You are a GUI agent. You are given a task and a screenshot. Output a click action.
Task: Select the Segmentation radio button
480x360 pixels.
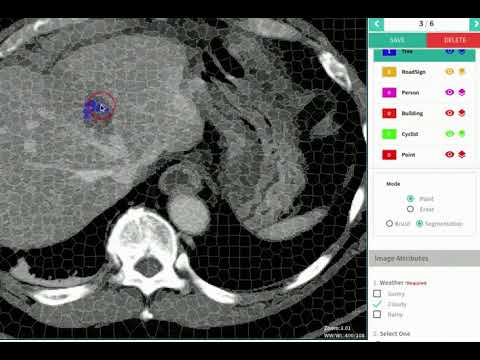pos(420,223)
